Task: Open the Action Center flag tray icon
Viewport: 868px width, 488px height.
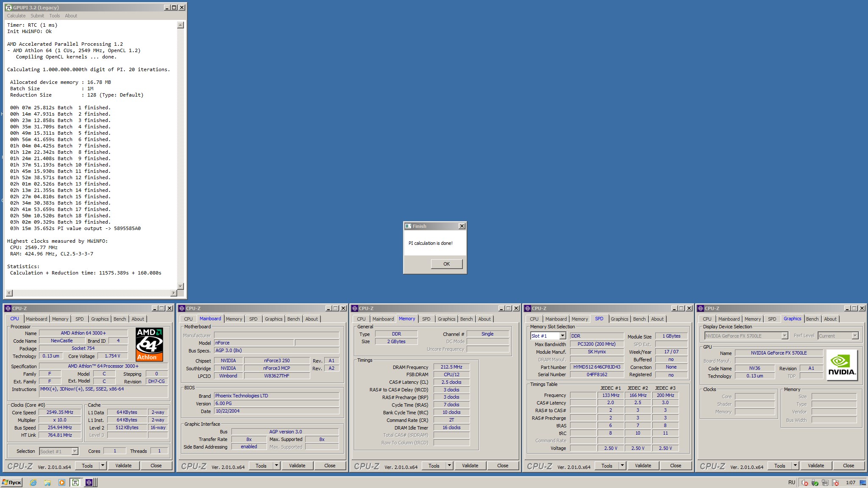Action: tap(835, 482)
